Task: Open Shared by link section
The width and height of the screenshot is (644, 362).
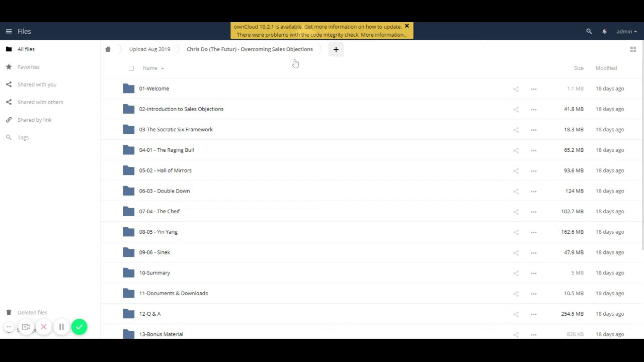Action: pos(34,120)
